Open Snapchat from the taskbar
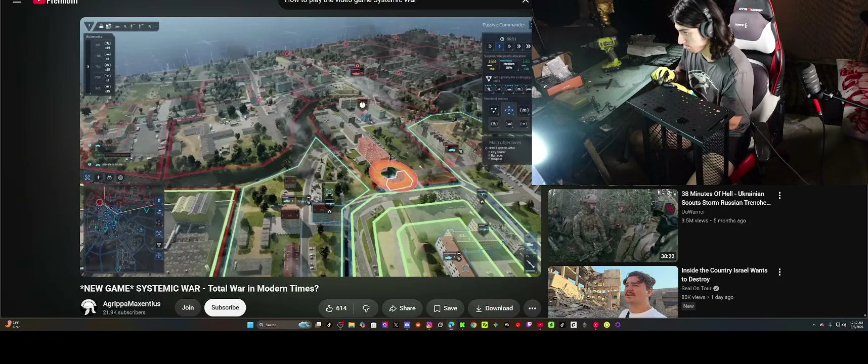 [x=606, y=325]
